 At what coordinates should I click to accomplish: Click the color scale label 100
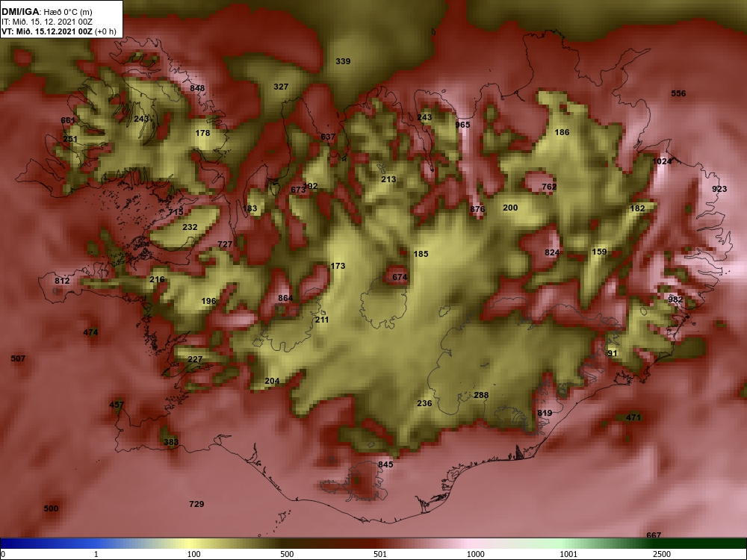[x=193, y=554]
